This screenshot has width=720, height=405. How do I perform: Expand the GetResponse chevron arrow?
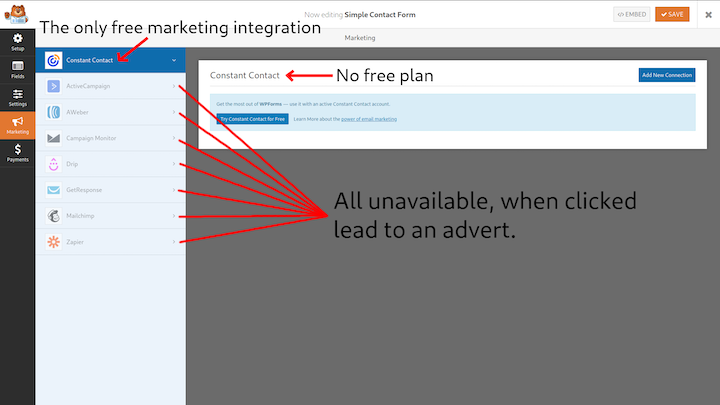pos(174,190)
